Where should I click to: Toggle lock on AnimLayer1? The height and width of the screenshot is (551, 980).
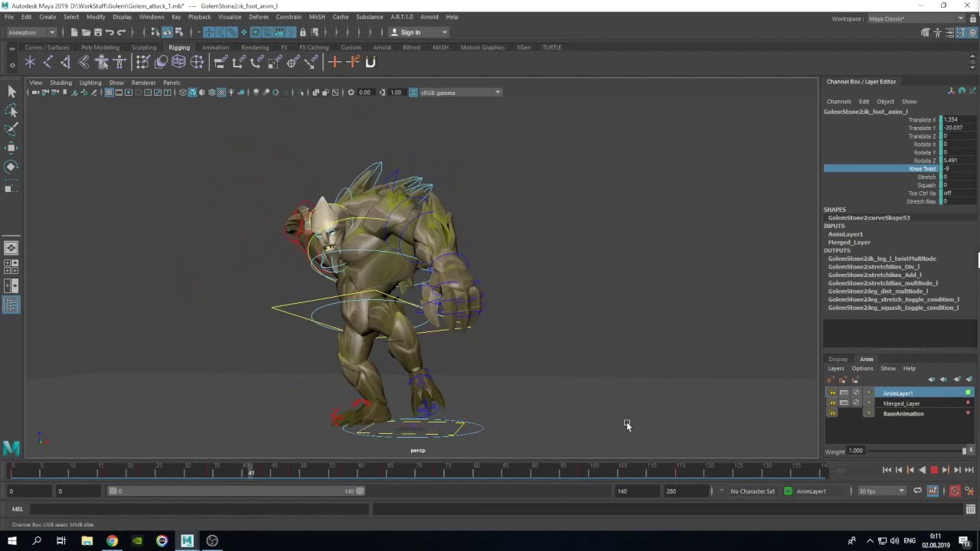(x=832, y=393)
